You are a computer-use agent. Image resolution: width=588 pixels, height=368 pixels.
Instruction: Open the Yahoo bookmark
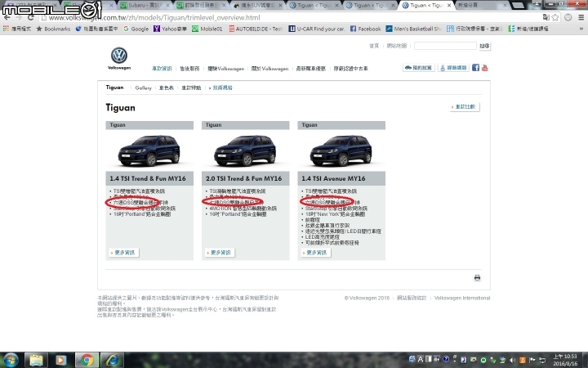(170, 29)
